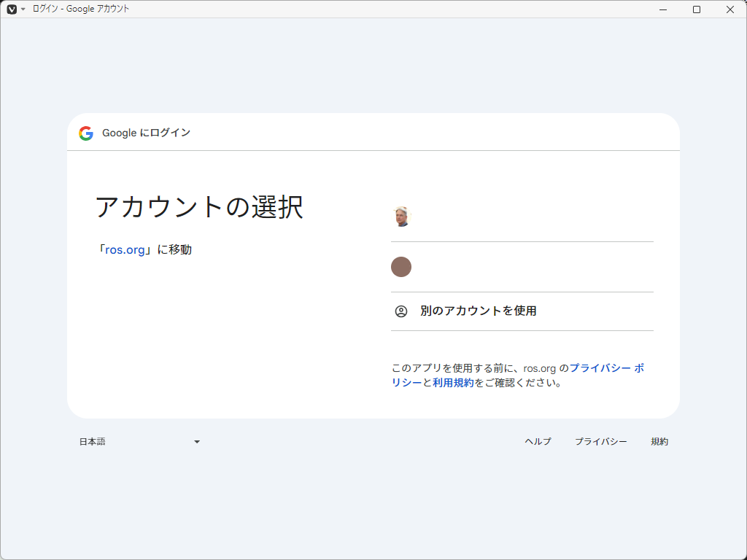Close the login window

729,9
